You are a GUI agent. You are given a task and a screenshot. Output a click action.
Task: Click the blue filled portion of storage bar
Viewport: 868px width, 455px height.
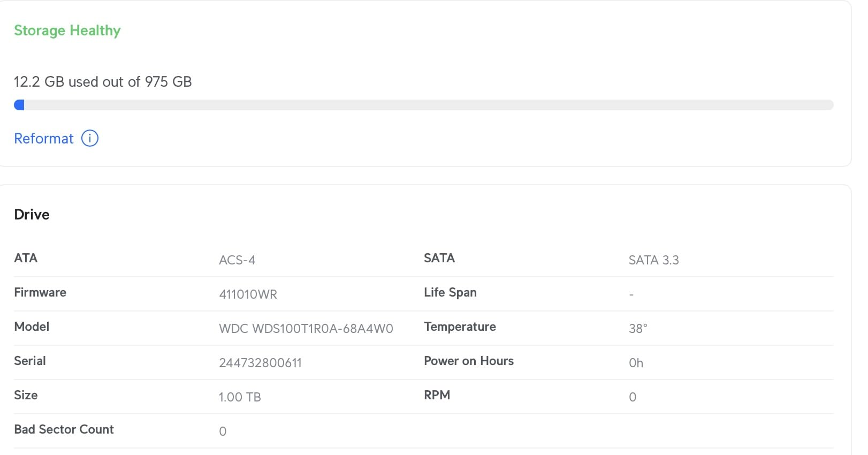point(19,105)
